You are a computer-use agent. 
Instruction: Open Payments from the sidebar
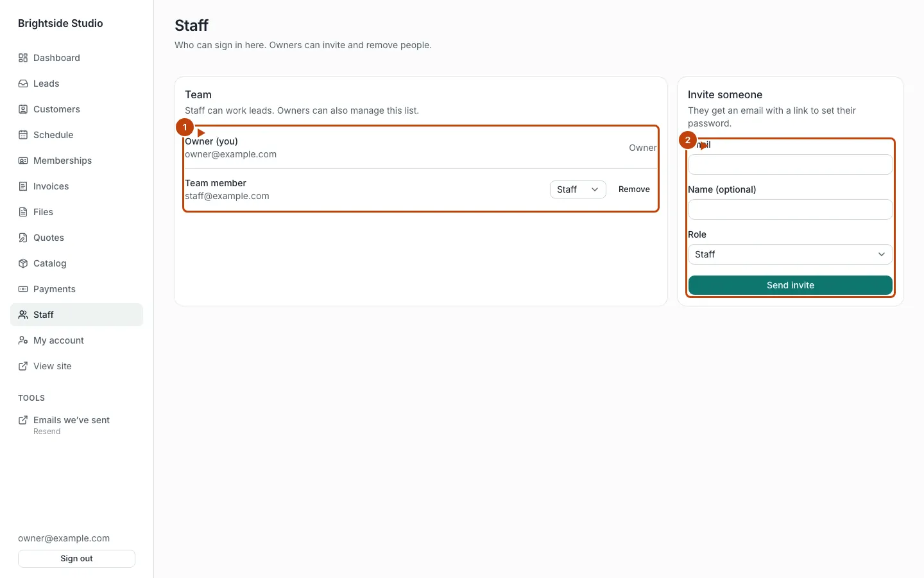point(76,289)
